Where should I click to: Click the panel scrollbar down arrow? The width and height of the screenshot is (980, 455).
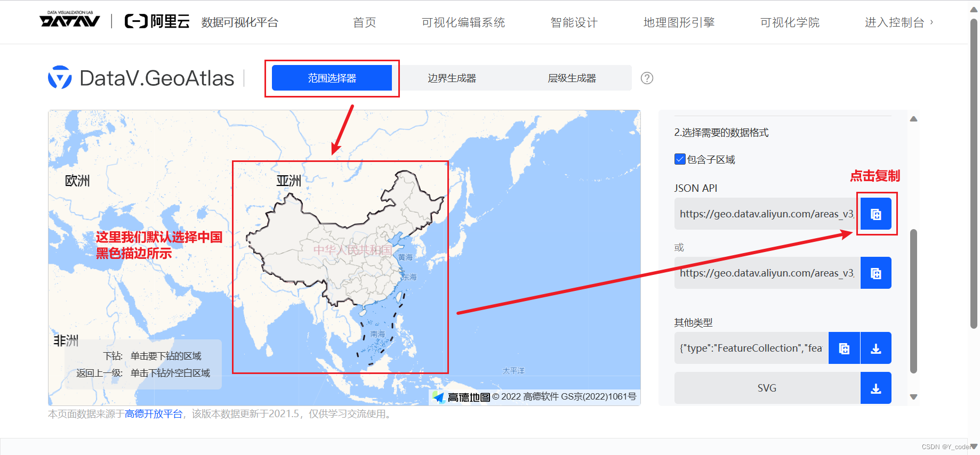913,396
